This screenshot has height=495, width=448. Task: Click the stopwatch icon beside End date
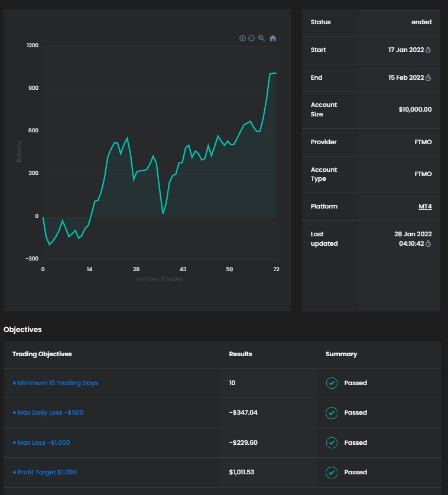pos(428,78)
